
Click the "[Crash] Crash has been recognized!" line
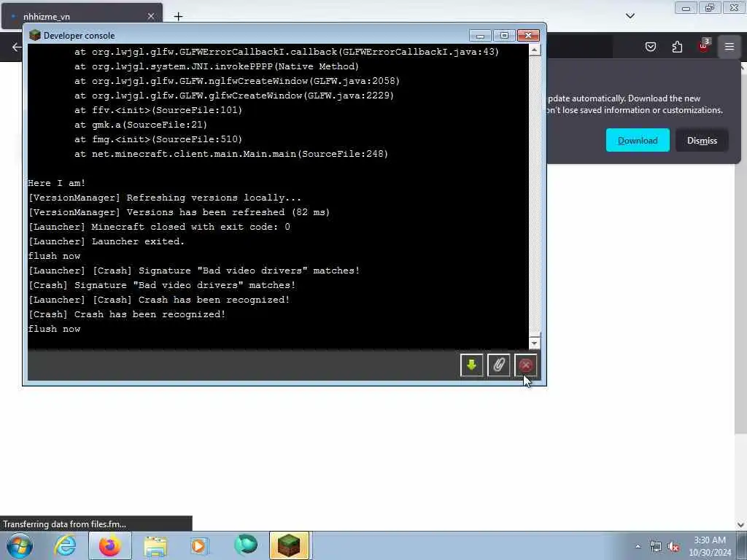[127, 315]
